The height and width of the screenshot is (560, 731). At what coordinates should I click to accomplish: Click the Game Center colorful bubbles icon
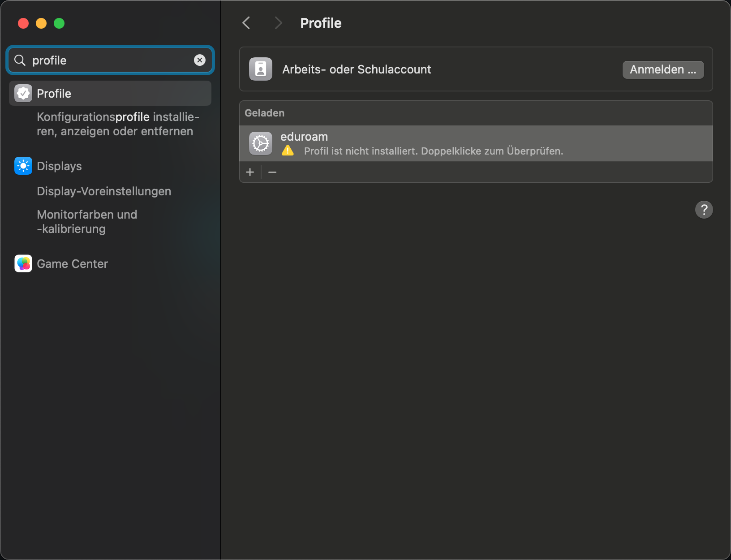tap(23, 263)
